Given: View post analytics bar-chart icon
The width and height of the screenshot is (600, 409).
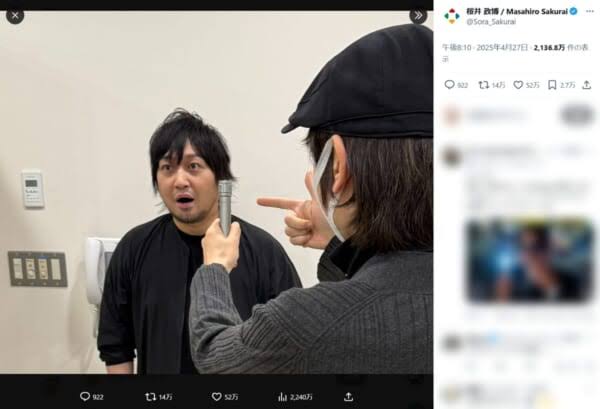Looking at the screenshot, I should click(x=282, y=397).
